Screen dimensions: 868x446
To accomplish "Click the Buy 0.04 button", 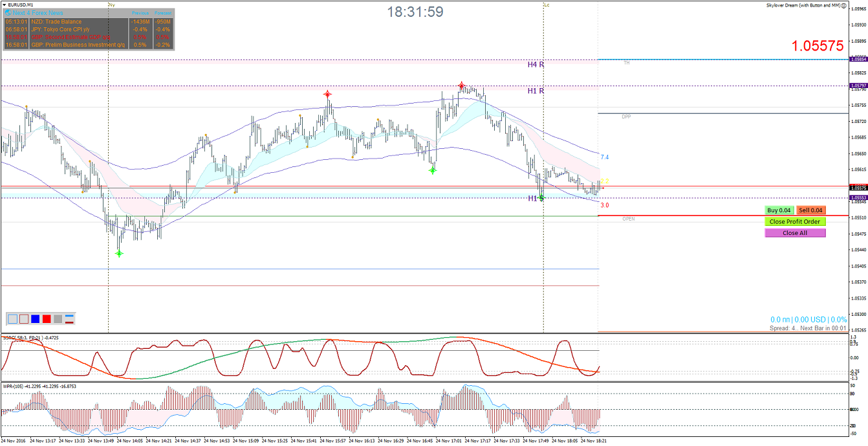I will point(779,210).
